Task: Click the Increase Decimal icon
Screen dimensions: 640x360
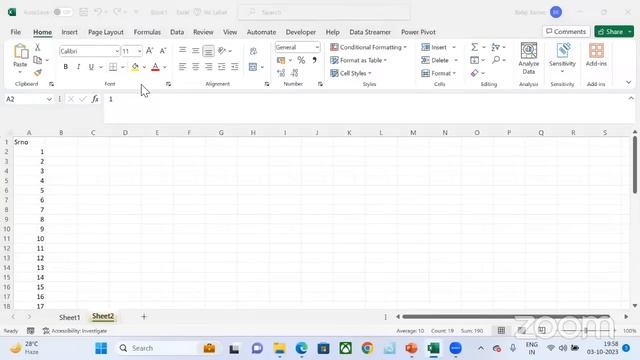Action: [x=281, y=73]
